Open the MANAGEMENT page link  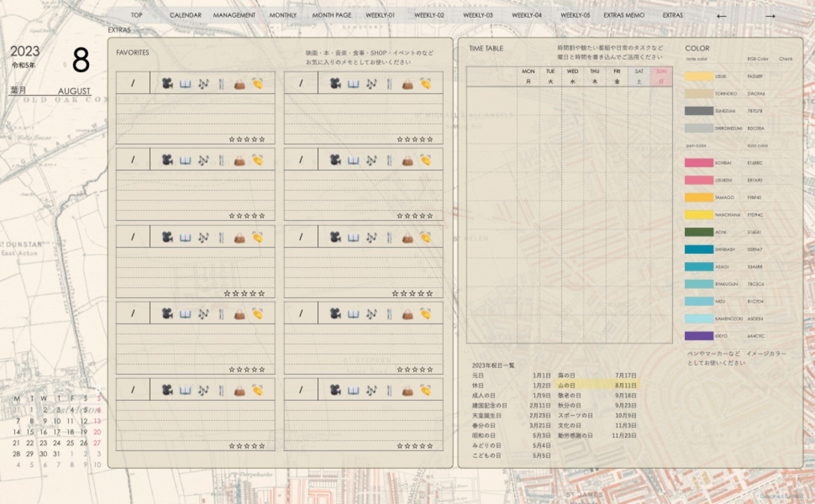234,15
